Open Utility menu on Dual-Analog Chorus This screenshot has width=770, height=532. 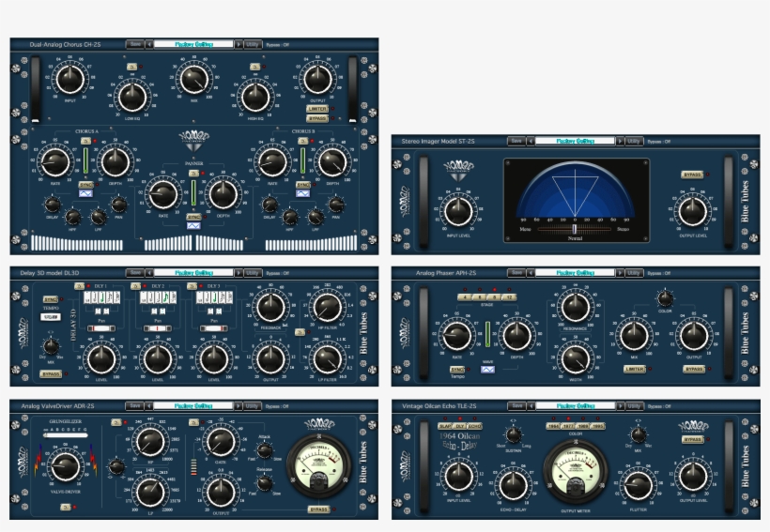pyautogui.click(x=253, y=44)
